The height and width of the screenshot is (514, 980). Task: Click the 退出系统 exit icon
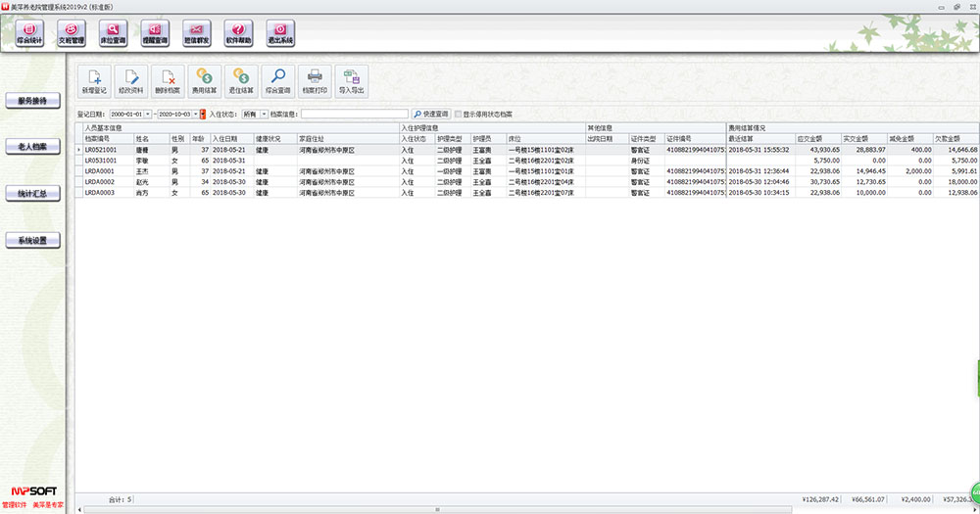click(280, 35)
